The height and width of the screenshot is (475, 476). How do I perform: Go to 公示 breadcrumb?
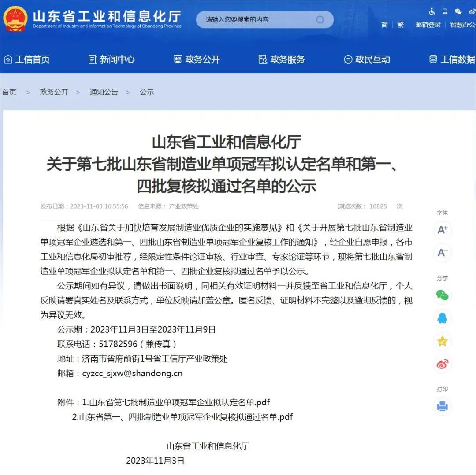pos(147,92)
